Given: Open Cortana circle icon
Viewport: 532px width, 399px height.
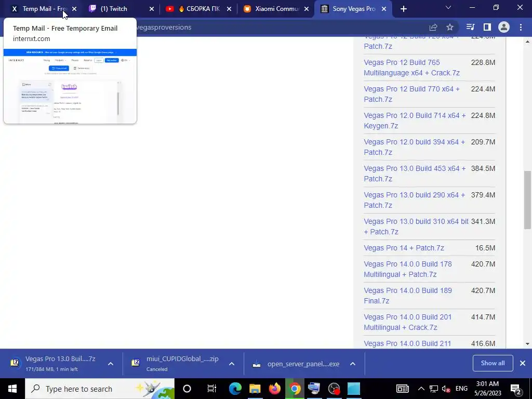Looking at the screenshot, I should 187,389.
